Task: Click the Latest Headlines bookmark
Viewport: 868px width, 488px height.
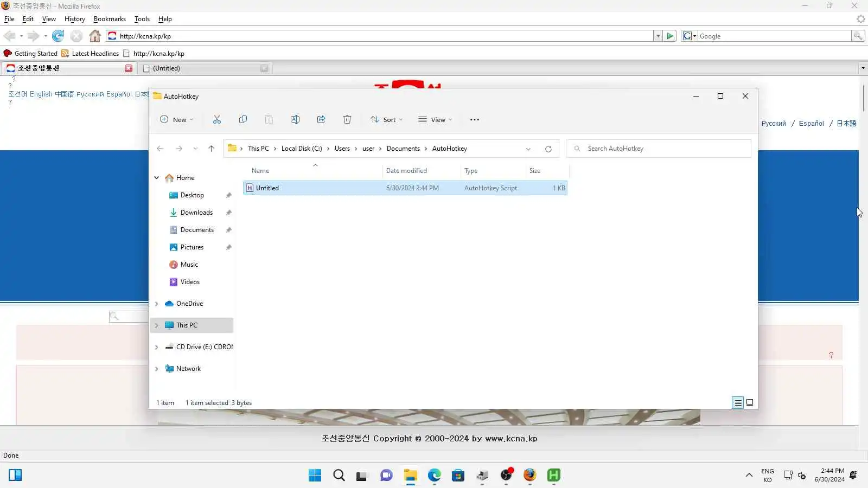Action: [x=90, y=54]
